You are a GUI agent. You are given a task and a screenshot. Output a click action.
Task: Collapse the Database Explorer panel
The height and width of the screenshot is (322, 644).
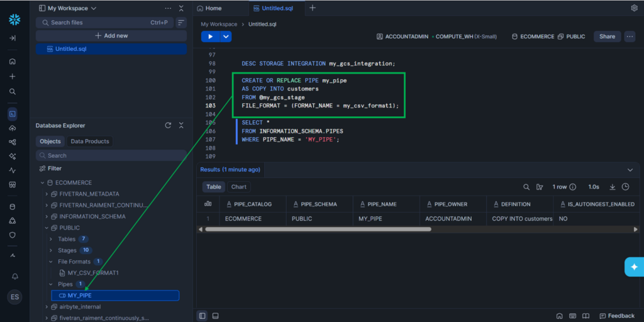(x=181, y=126)
